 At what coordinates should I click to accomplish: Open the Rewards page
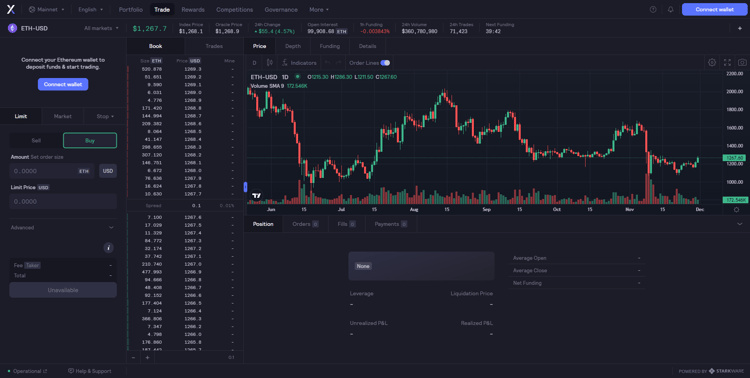193,10
